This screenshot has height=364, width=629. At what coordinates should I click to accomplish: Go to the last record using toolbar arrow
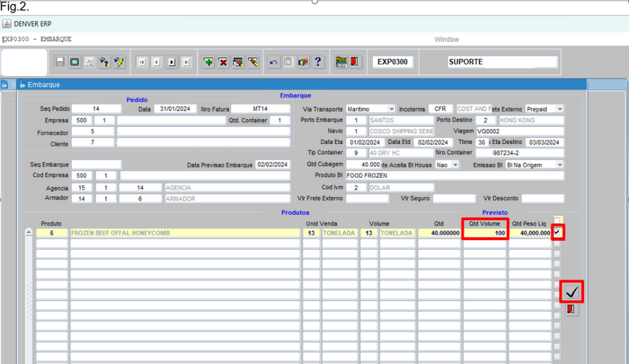[187, 63]
